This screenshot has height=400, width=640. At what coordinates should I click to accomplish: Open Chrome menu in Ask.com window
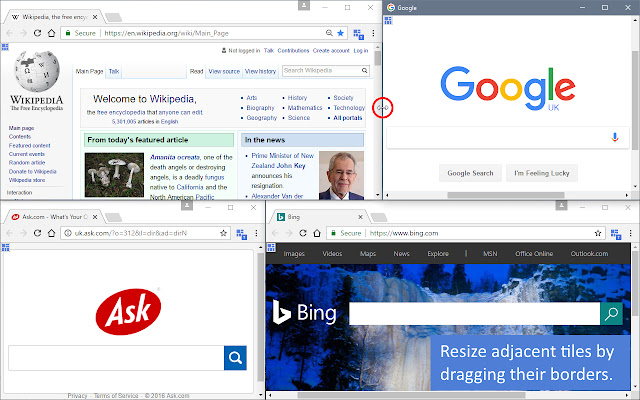256,233
